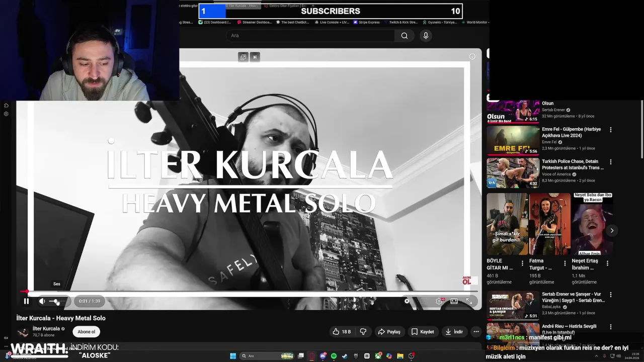Click the taskbar Ara search box

tap(267, 356)
